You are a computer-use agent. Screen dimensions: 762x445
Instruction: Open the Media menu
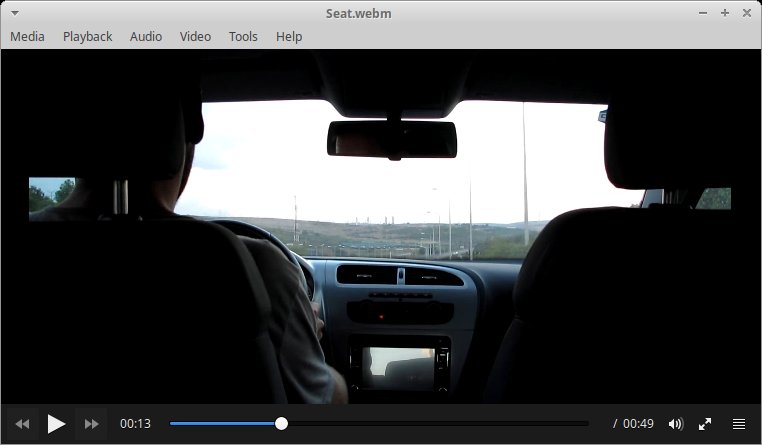[x=27, y=36]
